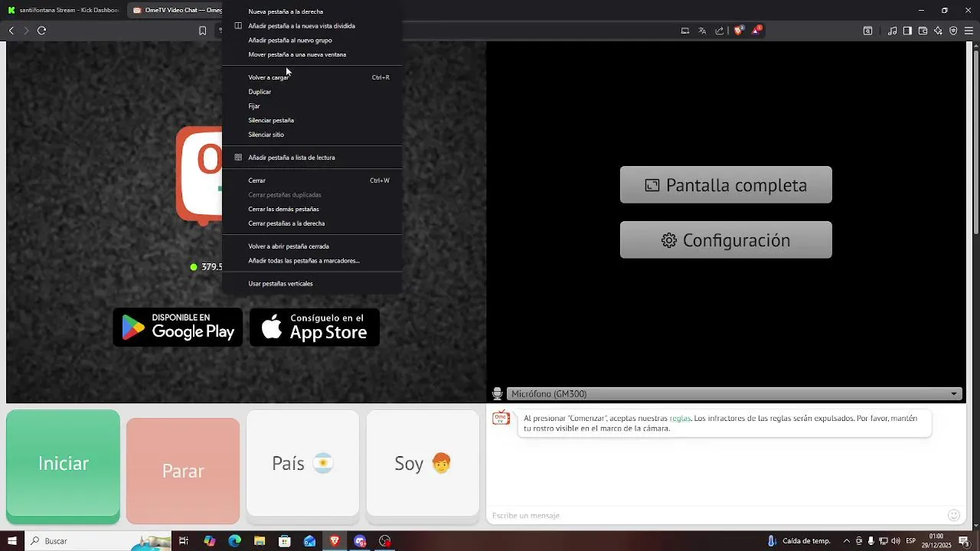Click the tab search icon in toolbar
Image resolution: width=980 pixels, height=551 pixels.
867,31
